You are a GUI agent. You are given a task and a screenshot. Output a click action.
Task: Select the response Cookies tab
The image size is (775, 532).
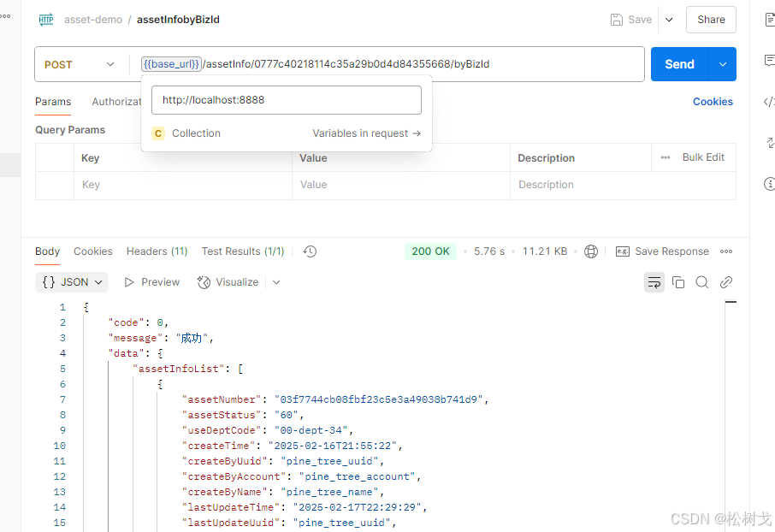[93, 251]
